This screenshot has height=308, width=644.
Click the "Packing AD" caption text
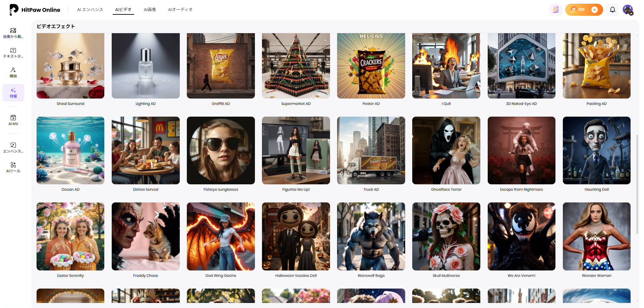point(597,104)
